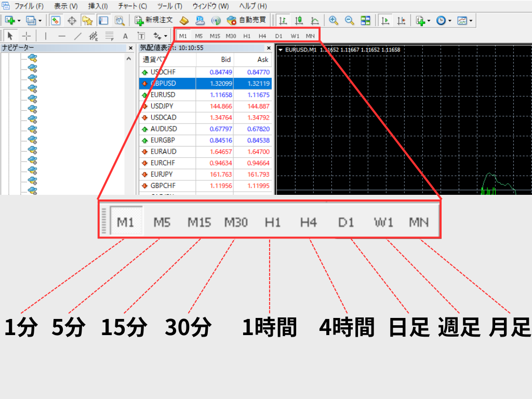Screen dimensions: 532x399
Task: Expand the arrows tool dropdown arrow
Action: [166, 36]
